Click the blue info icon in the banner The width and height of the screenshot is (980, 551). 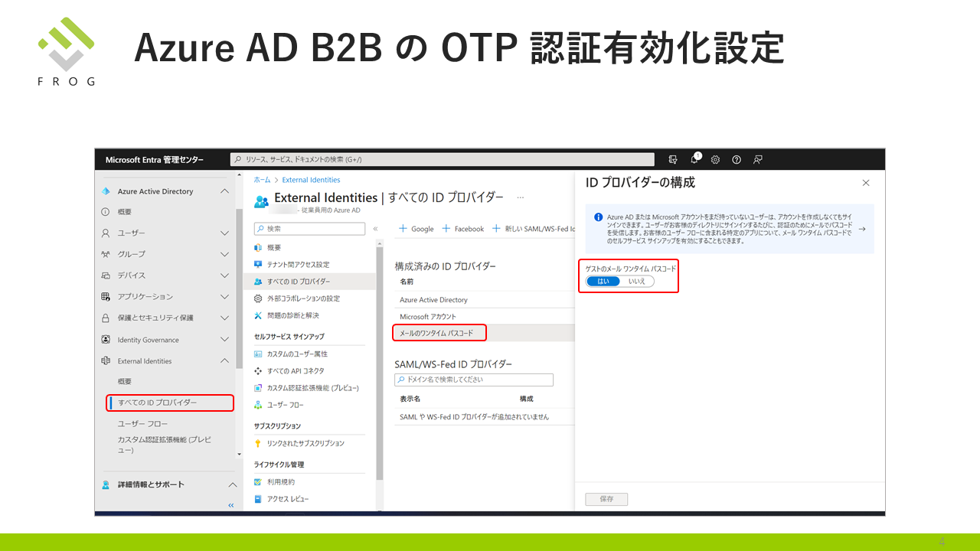598,217
